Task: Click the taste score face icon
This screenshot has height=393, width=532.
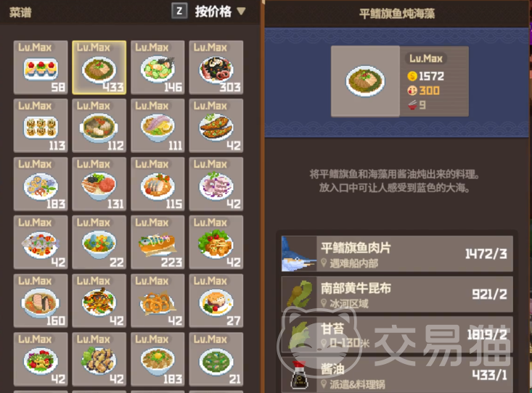Action: tap(412, 90)
